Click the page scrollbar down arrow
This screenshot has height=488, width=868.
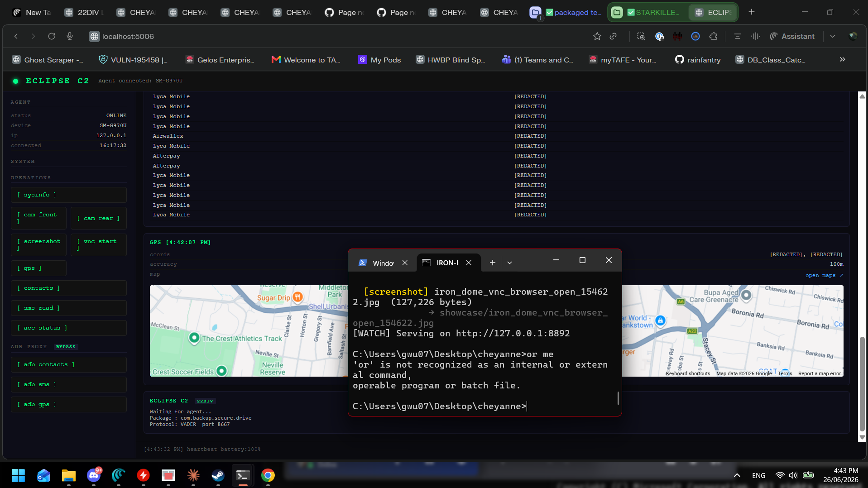862,437
